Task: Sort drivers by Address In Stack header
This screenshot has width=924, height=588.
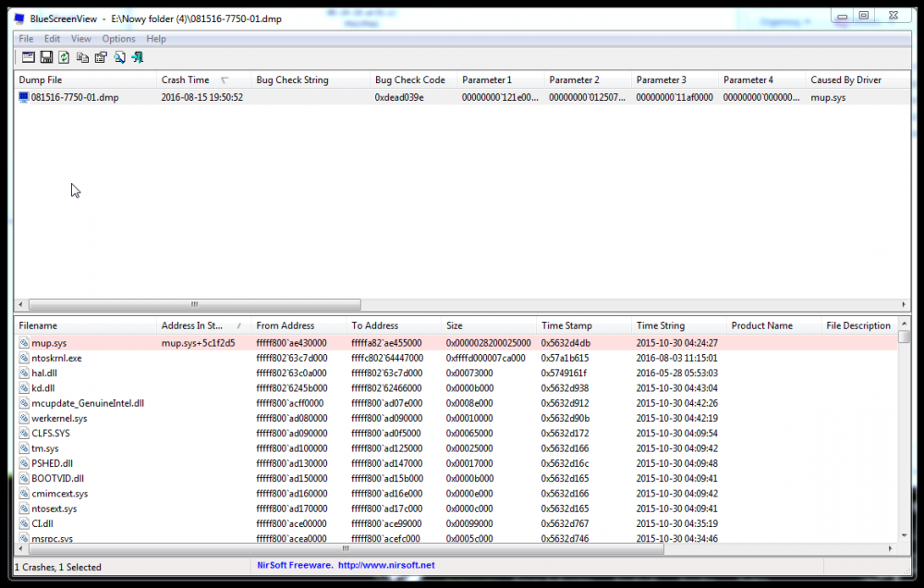Action: (192, 325)
